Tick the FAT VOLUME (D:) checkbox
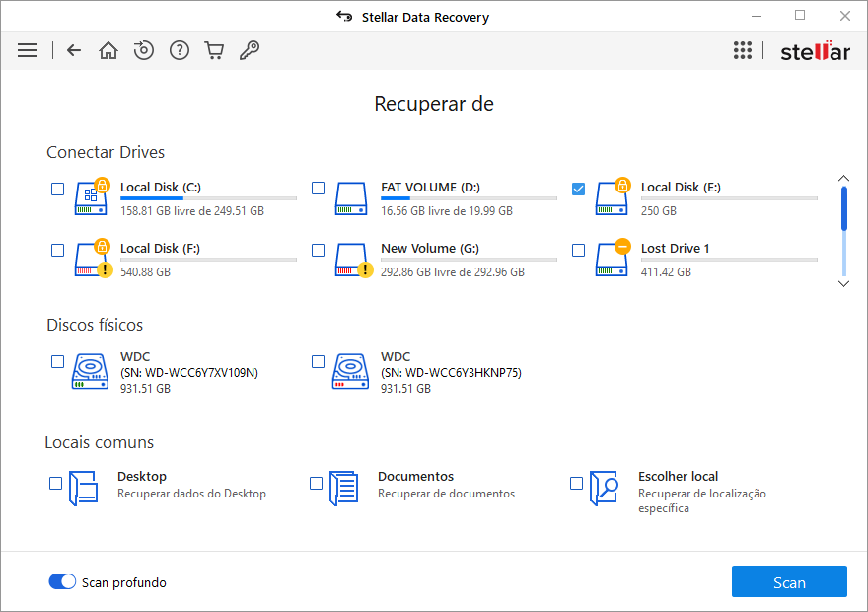The image size is (868, 612). [318, 189]
